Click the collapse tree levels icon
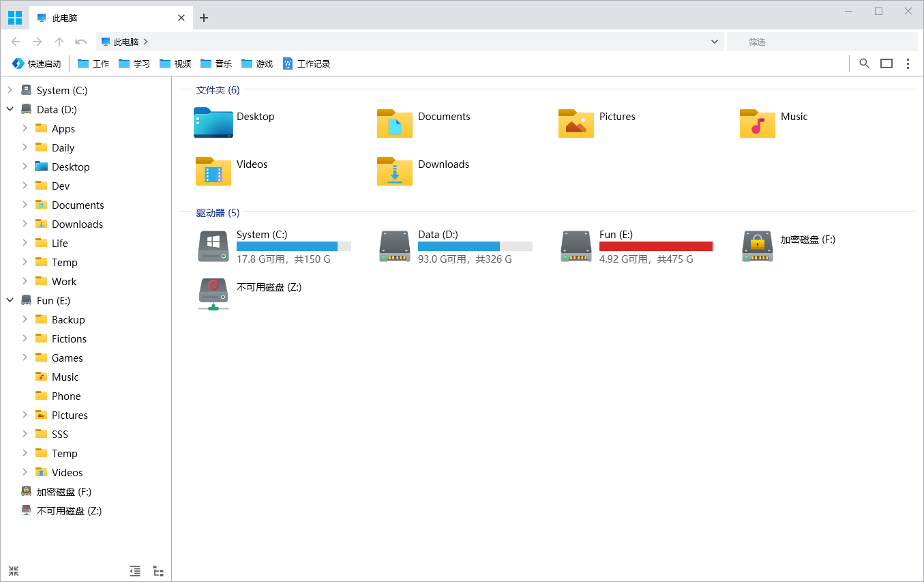This screenshot has width=924, height=582. tap(134, 571)
